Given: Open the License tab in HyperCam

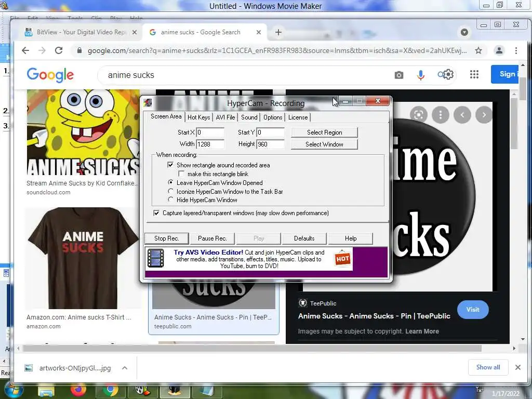Looking at the screenshot, I should [x=298, y=117].
